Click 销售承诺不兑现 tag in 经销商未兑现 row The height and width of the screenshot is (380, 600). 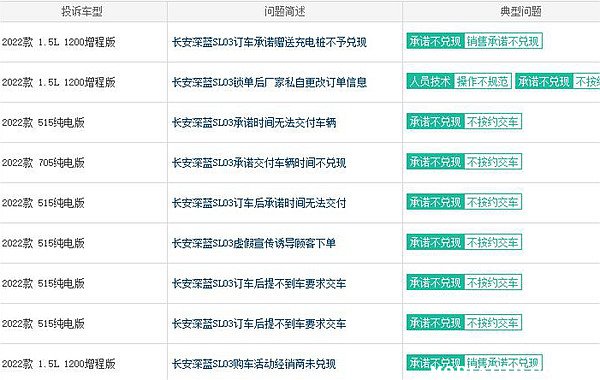pos(503,362)
